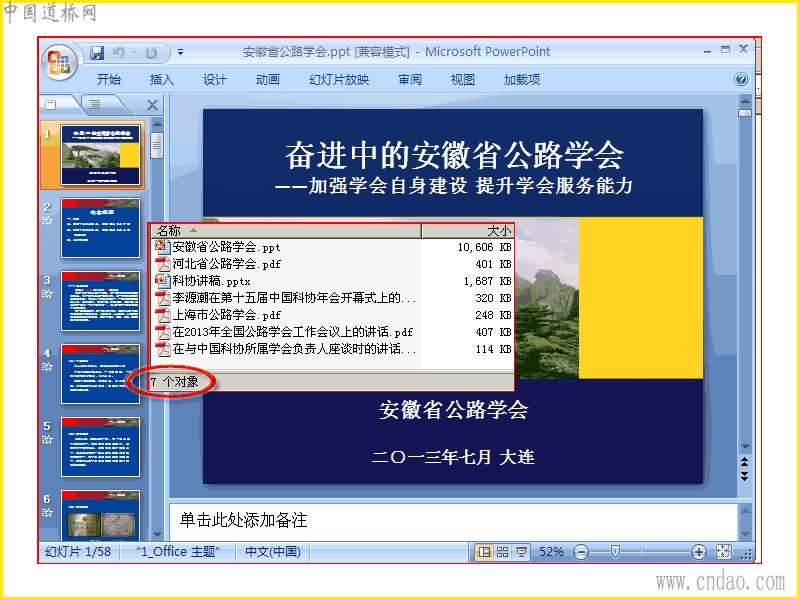Open the 插入 ribbon tab
The height and width of the screenshot is (600, 800).
point(162,80)
